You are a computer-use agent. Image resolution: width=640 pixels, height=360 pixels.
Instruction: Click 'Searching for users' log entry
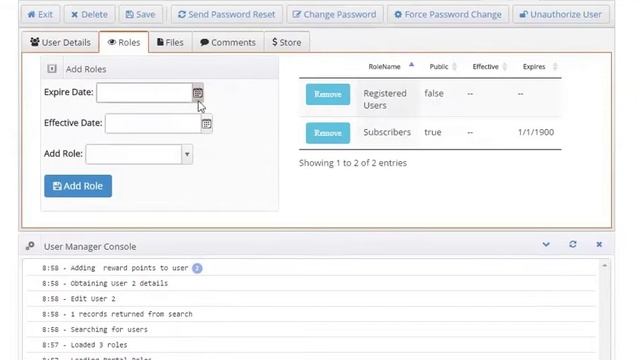coord(109,329)
